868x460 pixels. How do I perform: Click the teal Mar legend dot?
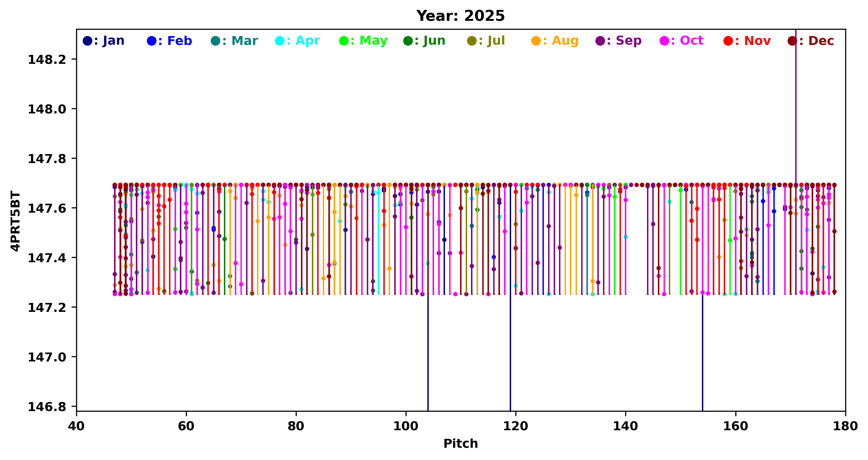215,41
